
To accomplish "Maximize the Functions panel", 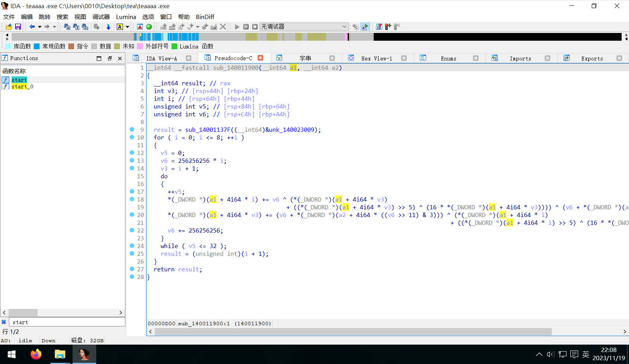I will [99, 59].
